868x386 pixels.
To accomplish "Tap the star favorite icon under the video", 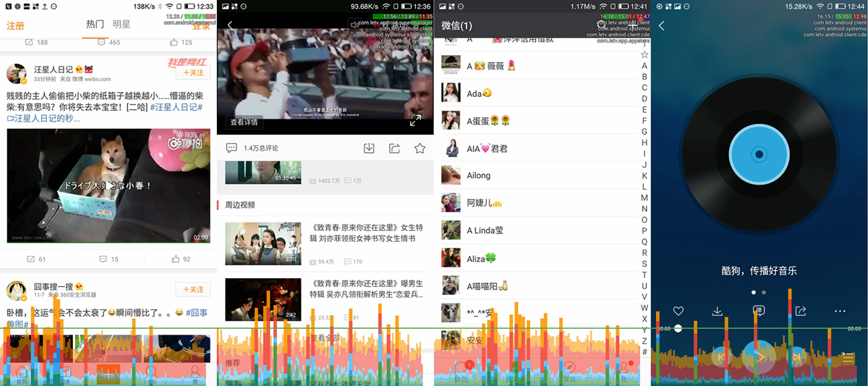I will coord(420,148).
